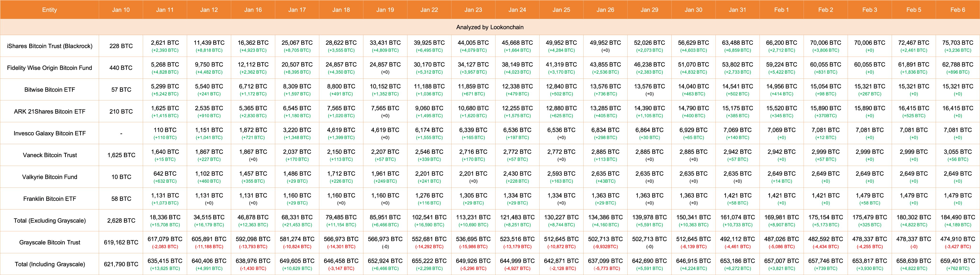Select the Total (Including Grayscale) row label
Screen dimensions: 980x275
tap(50, 264)
